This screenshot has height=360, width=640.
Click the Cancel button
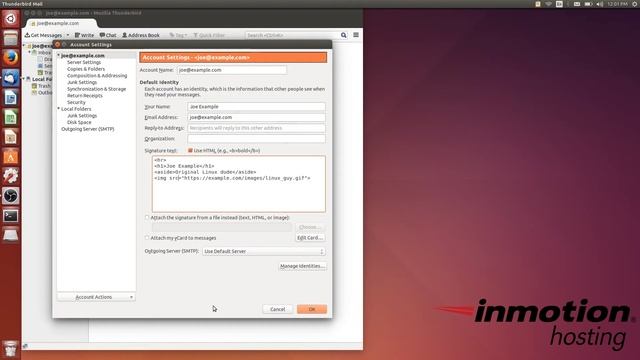tap(278, 309)
